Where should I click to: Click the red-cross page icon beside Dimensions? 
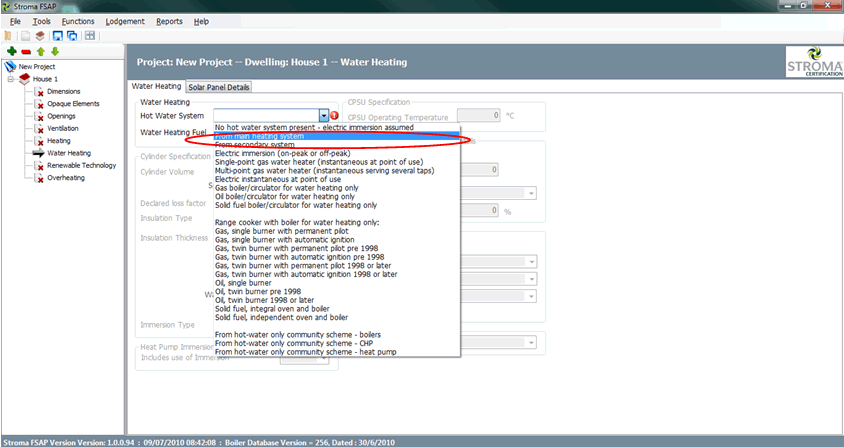39,92
